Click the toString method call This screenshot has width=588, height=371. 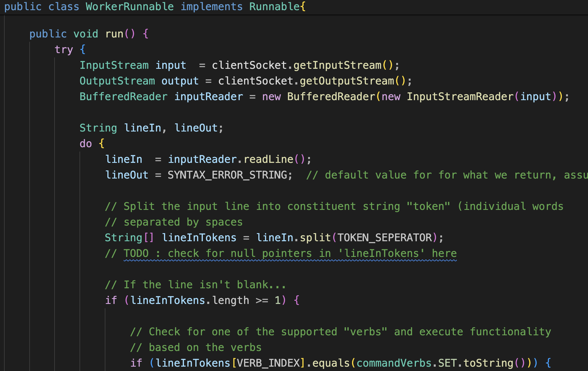coord(488,363)
